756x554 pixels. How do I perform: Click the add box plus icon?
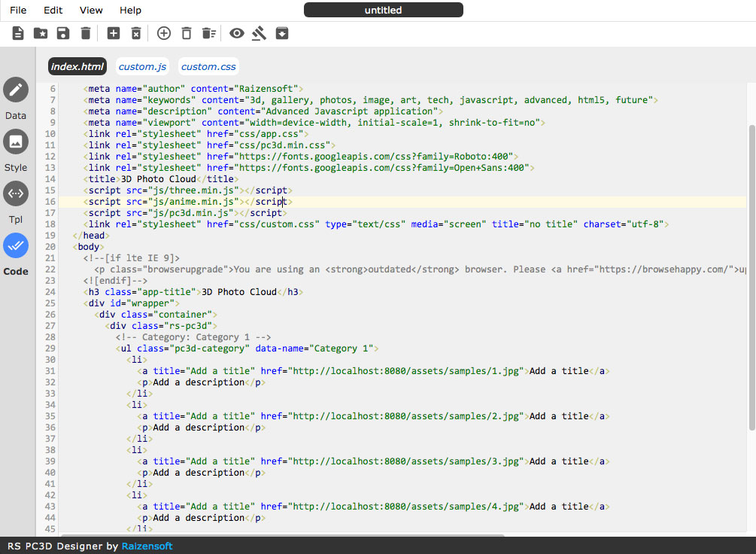(114, 33)
